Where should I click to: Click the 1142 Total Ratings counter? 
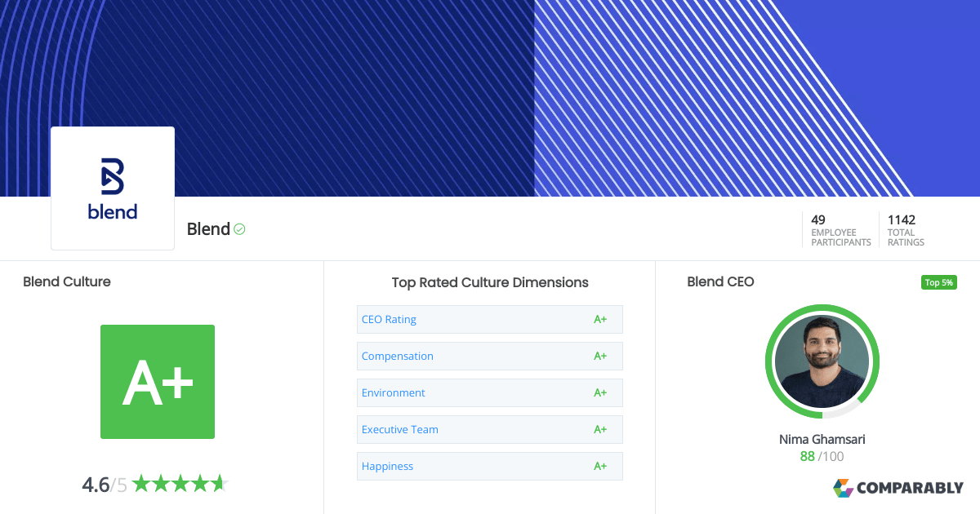pos(905,229)
